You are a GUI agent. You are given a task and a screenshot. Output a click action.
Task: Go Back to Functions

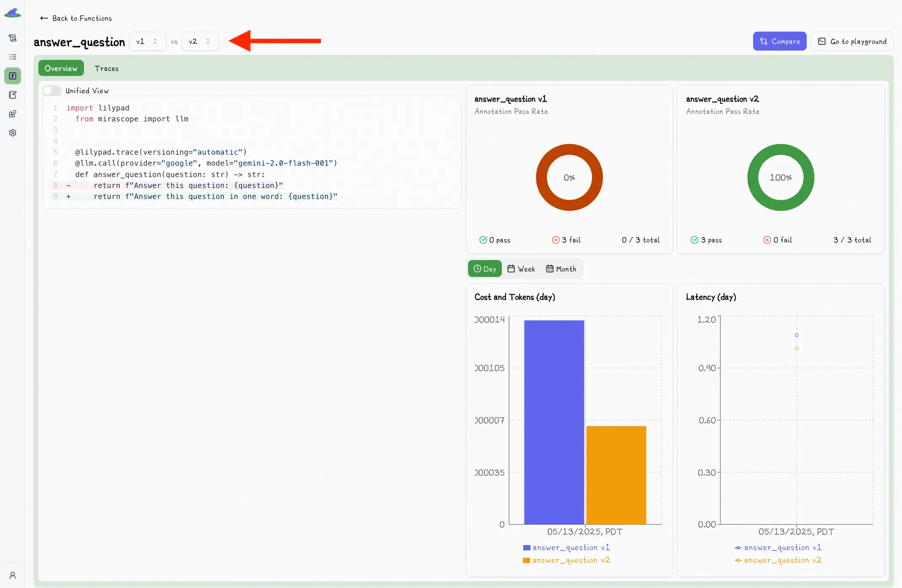point(76,18)
